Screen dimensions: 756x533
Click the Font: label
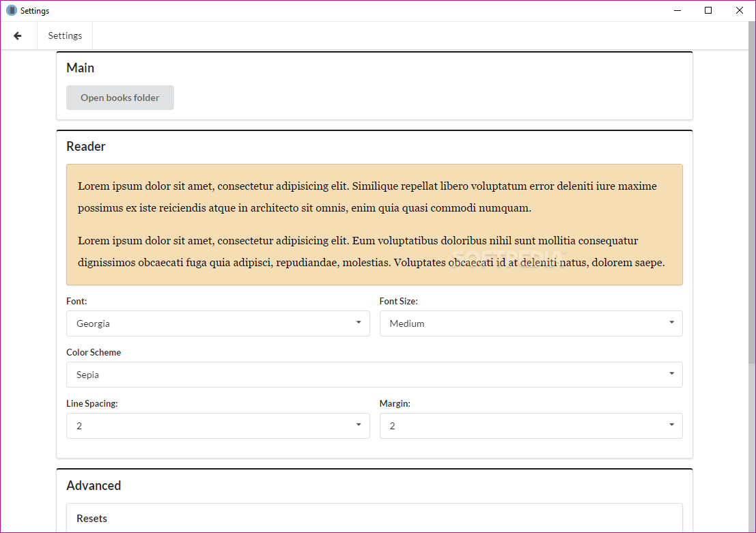point(76,301)
